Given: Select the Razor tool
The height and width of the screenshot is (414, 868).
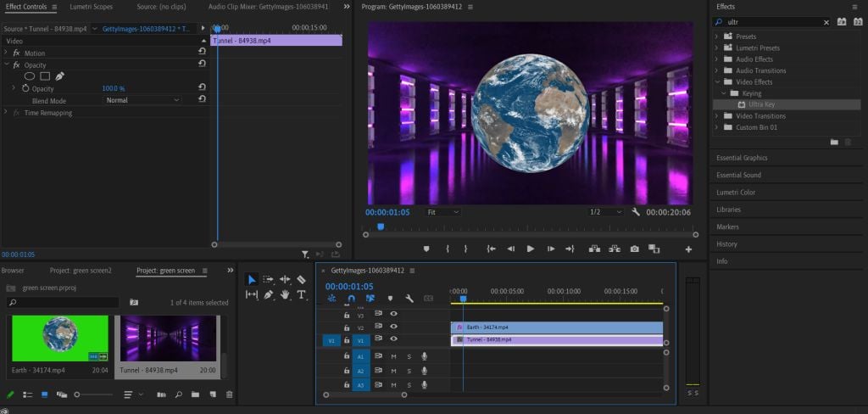Looking at the screenshot, I should 301,279.
